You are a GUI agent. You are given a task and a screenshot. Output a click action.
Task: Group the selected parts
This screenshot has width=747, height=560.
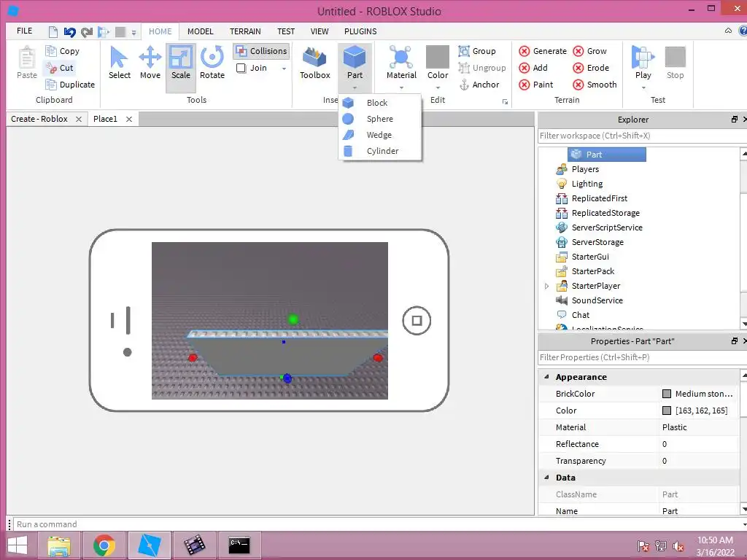coord(477,51)
